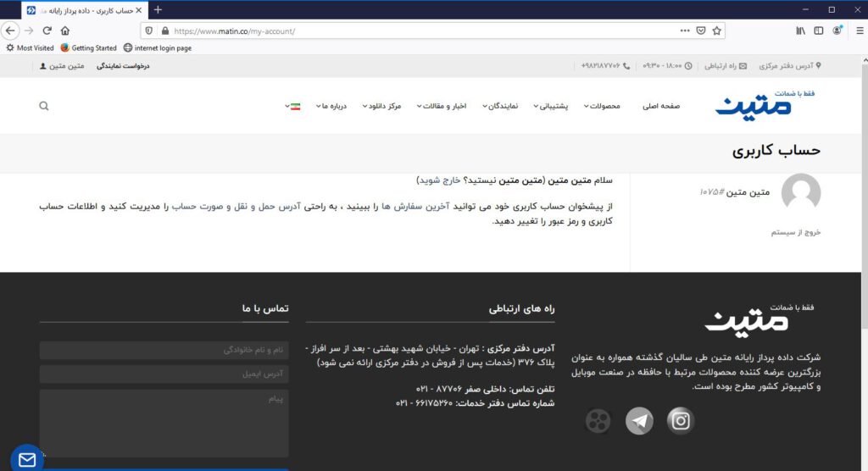Open page actions three-dot menu

coord(685,31)
